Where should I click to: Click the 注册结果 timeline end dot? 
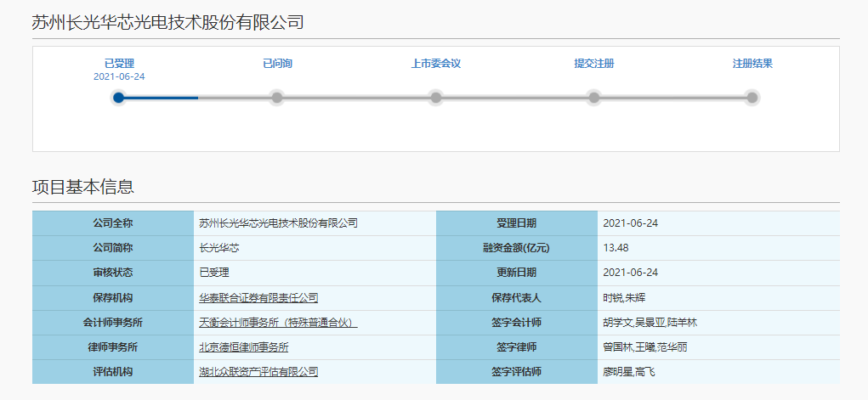tap(752, 98)
